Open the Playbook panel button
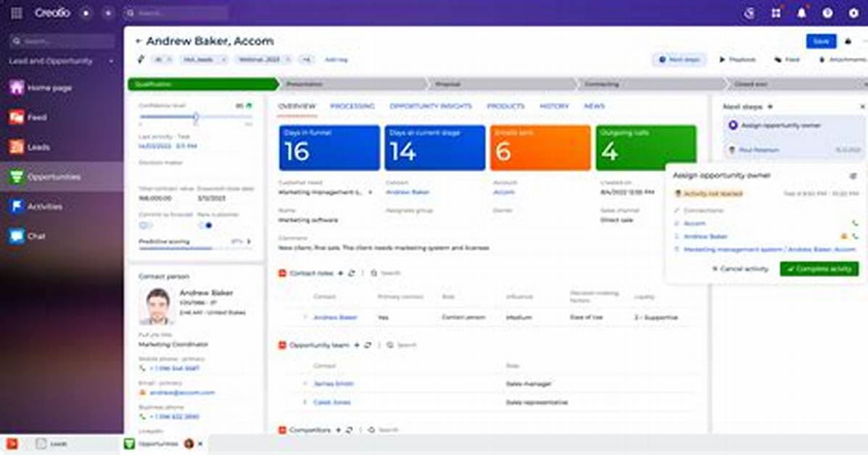This screenshot has width=868, height=455. [x=737, y=59]
